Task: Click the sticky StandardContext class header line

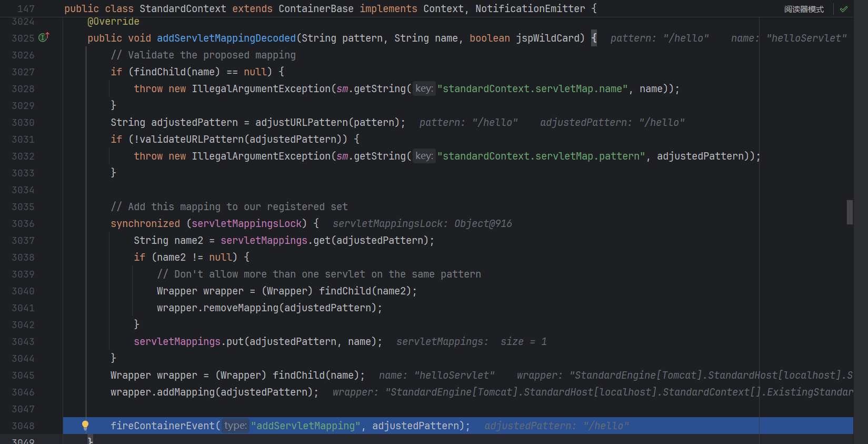Action: point(330,9)
